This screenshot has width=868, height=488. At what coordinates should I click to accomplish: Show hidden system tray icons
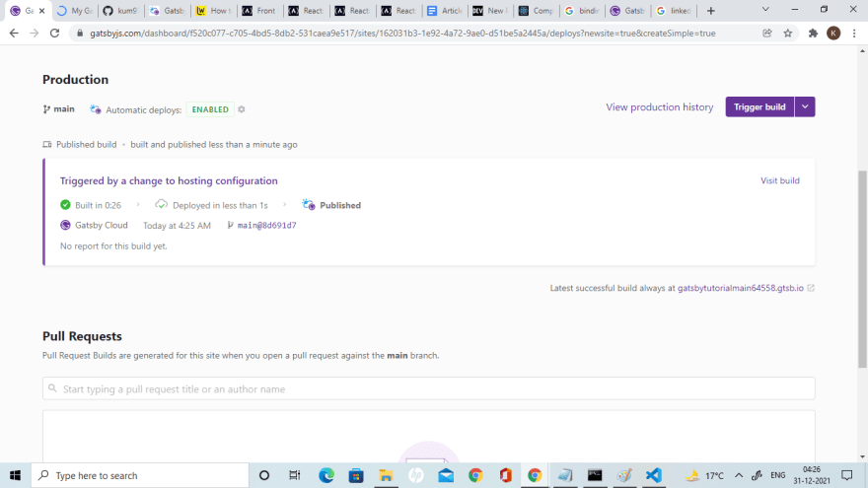click(739, 475)
